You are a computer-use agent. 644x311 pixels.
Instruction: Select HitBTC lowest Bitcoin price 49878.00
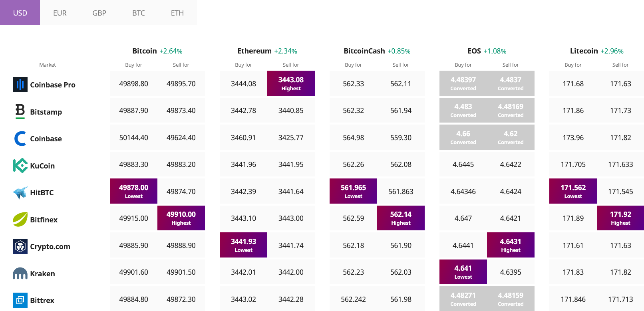point(133,191)
